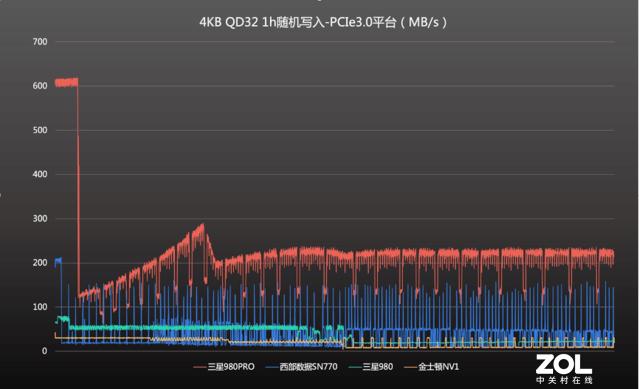Click the teal line swatch for 三星980
The width and height of the screenshot is (639, 389).
pyautogui.click(x=355, y=367)
